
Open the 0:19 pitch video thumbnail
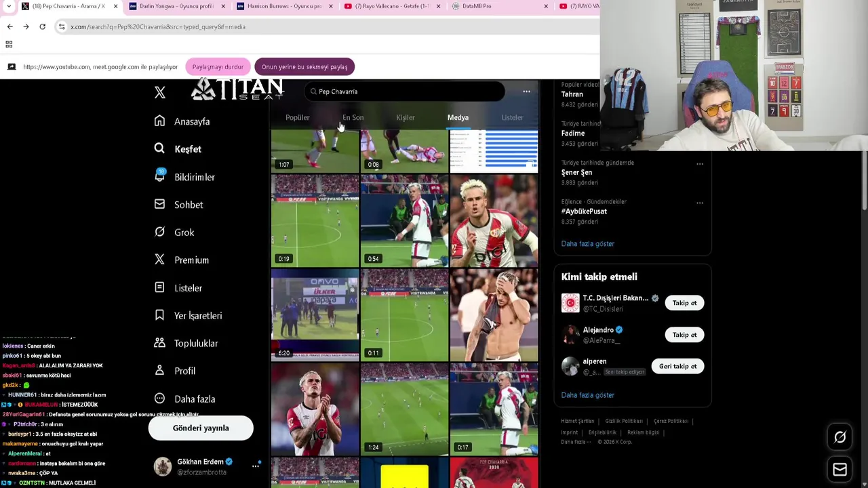pyautogui.click(x=315, y=220)
